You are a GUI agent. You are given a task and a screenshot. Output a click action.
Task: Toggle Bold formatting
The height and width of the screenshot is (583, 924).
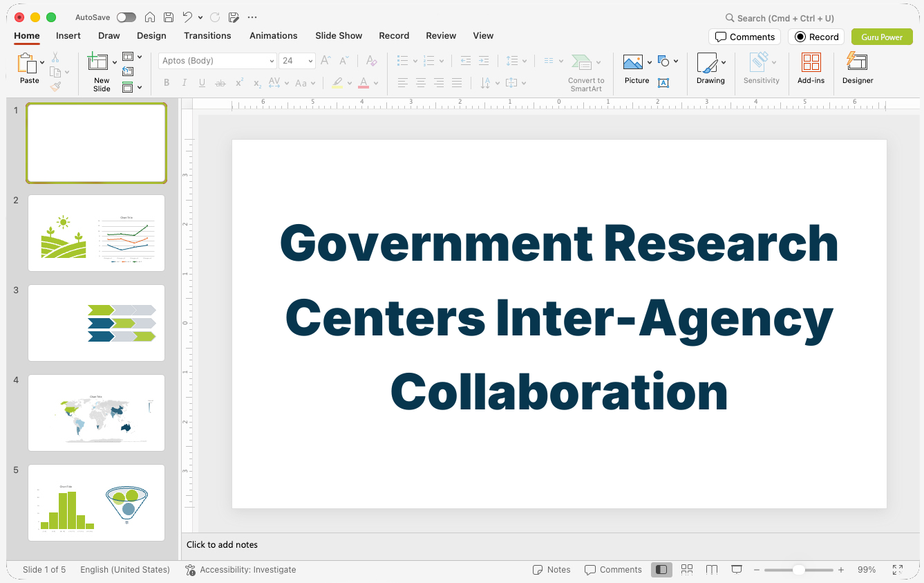(x=167, y=83)
